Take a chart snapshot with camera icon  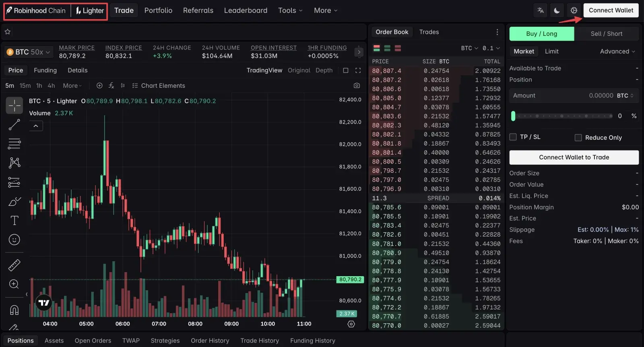pyautogui.click(x=357, y=86)
